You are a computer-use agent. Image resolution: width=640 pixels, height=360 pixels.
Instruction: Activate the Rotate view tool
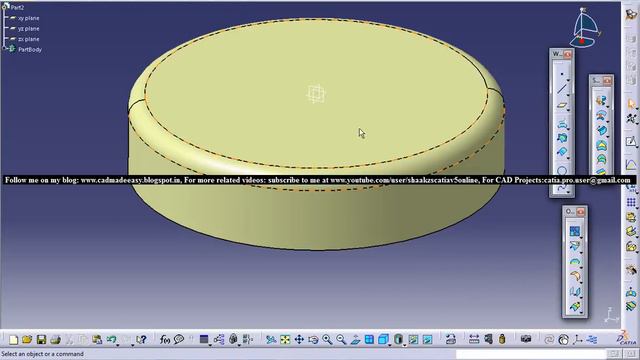point(313,340)
